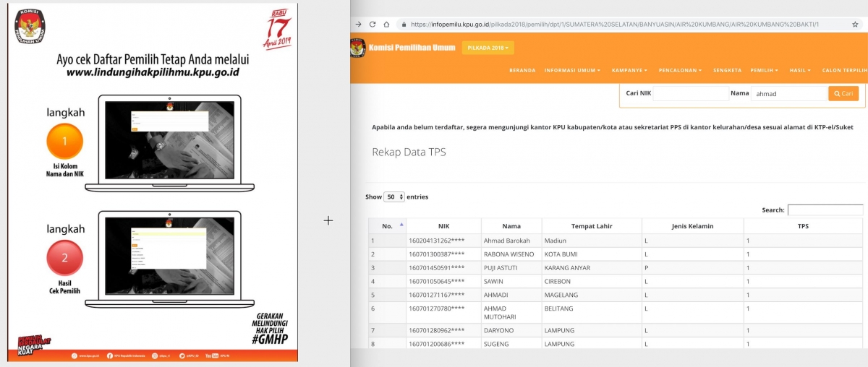The image size is (868, 367).
Task: Open the SENGKETA menu item
Action: [727, 70]
